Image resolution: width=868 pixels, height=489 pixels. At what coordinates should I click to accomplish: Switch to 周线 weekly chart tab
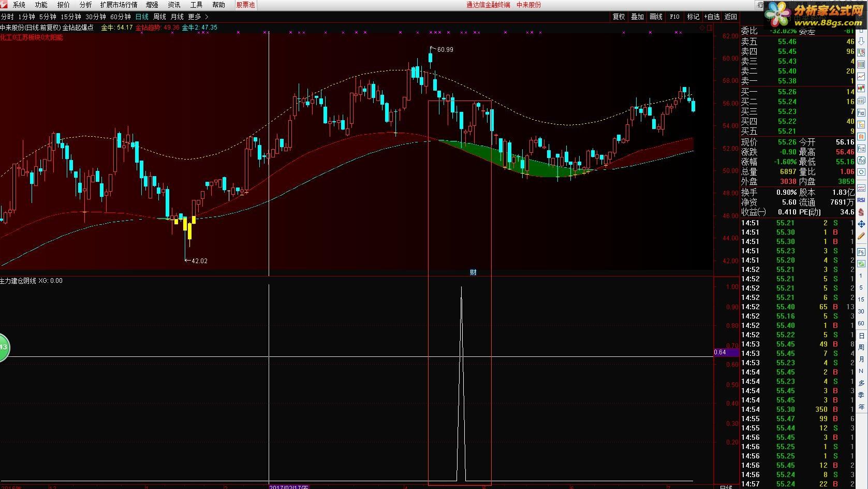[x=159, y=17]
